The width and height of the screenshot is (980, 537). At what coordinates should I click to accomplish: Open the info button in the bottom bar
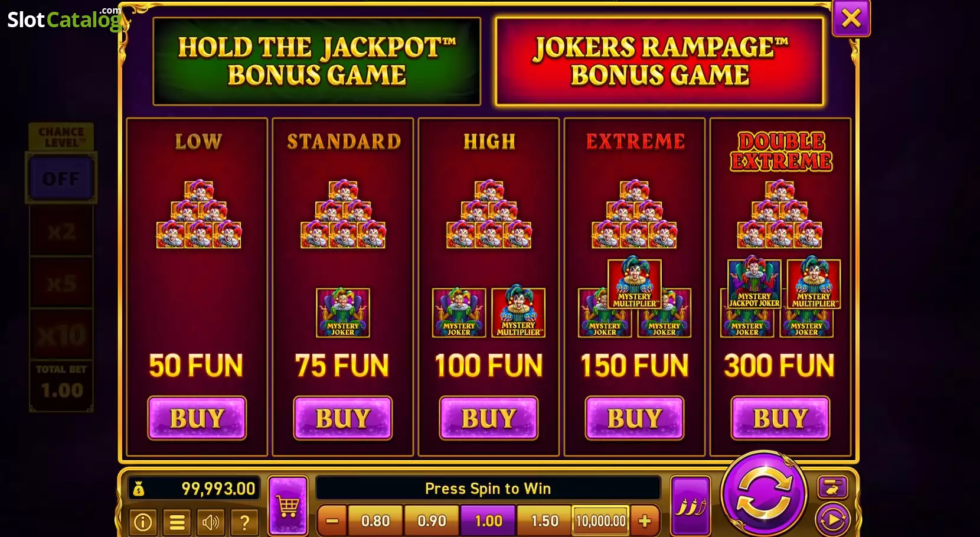pyautogui.click(x=143, y=522)
